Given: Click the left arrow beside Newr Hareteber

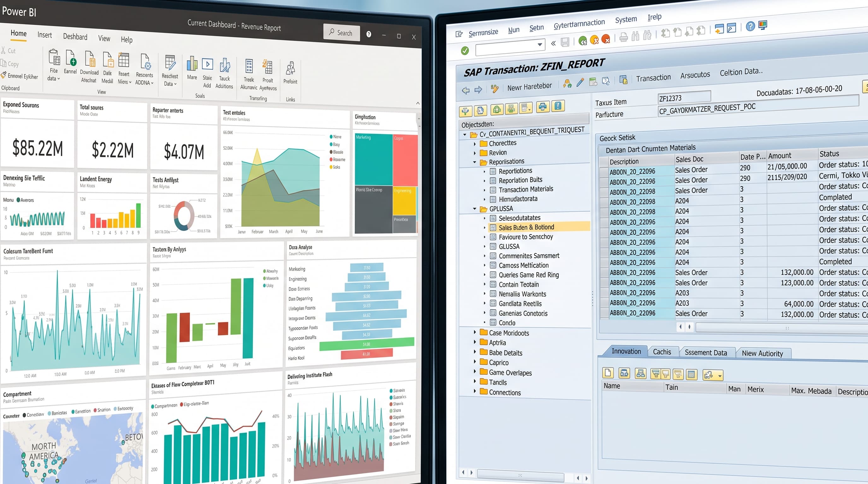Looking at the screenshot, I should coord(466,90).
